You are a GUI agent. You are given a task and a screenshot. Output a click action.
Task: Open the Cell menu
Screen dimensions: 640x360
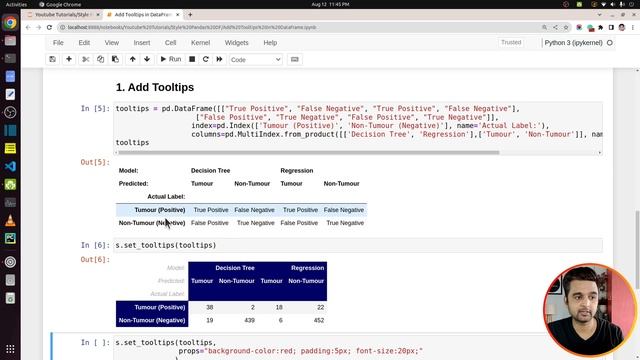(x=170, y=42)
